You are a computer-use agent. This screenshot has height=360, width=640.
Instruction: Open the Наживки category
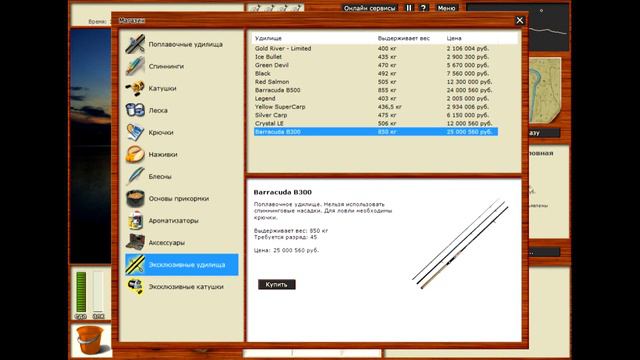(x=182, y=154)
